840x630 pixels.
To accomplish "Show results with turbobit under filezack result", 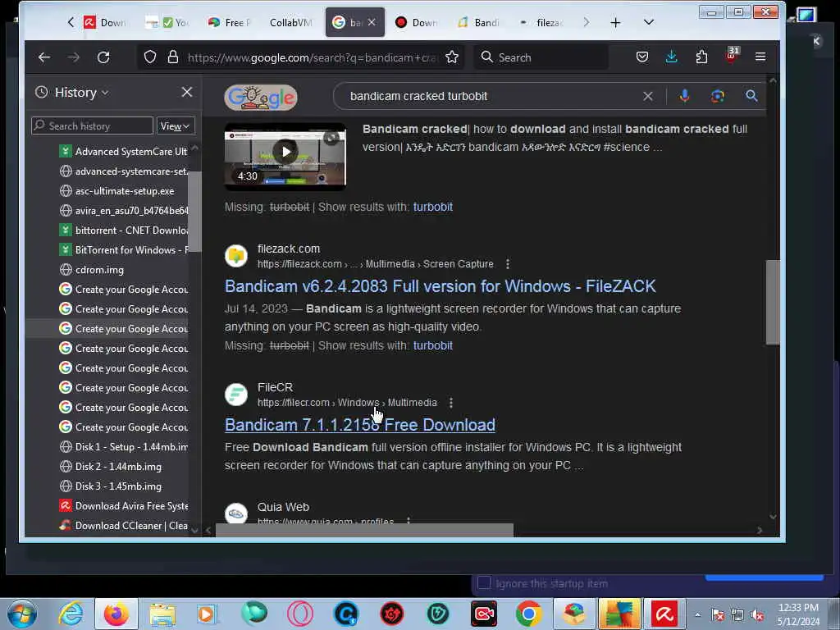I will tap(433, 346).
